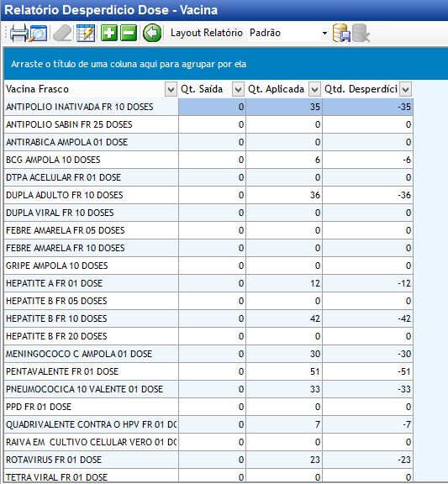Select the ROTAVIRUS FR 01 DOSE row

(208, 460)
